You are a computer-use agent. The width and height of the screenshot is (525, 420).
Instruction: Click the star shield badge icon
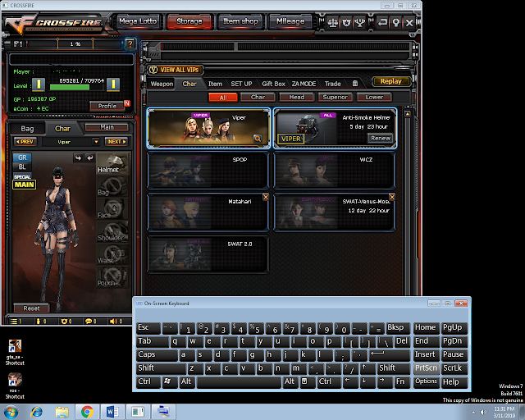pyautogui.click(x=346, y=23)
